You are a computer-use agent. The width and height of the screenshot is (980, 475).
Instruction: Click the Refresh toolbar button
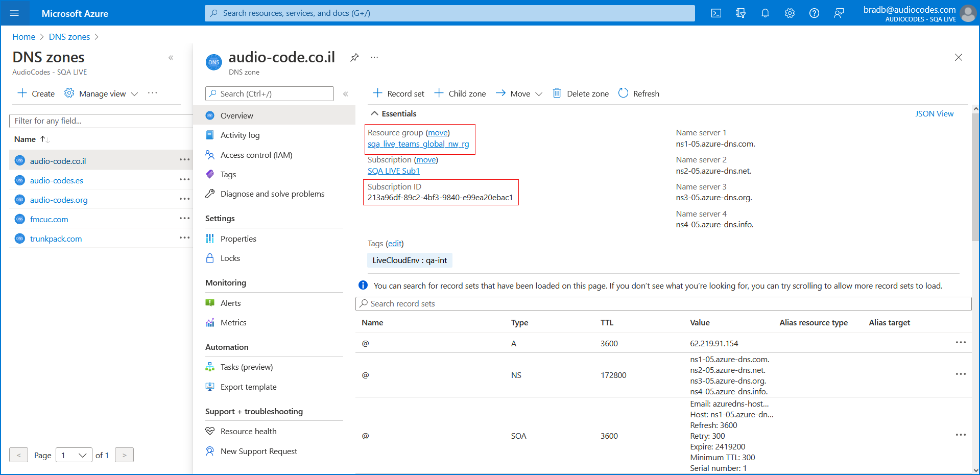[639, 93]
